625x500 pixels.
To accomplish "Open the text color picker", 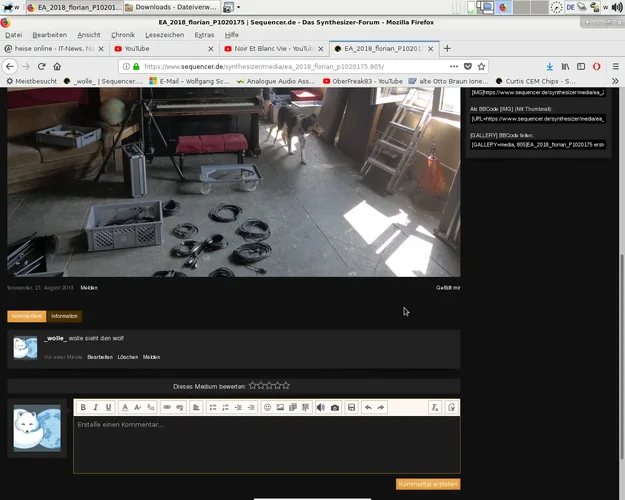I will [125, 407].
